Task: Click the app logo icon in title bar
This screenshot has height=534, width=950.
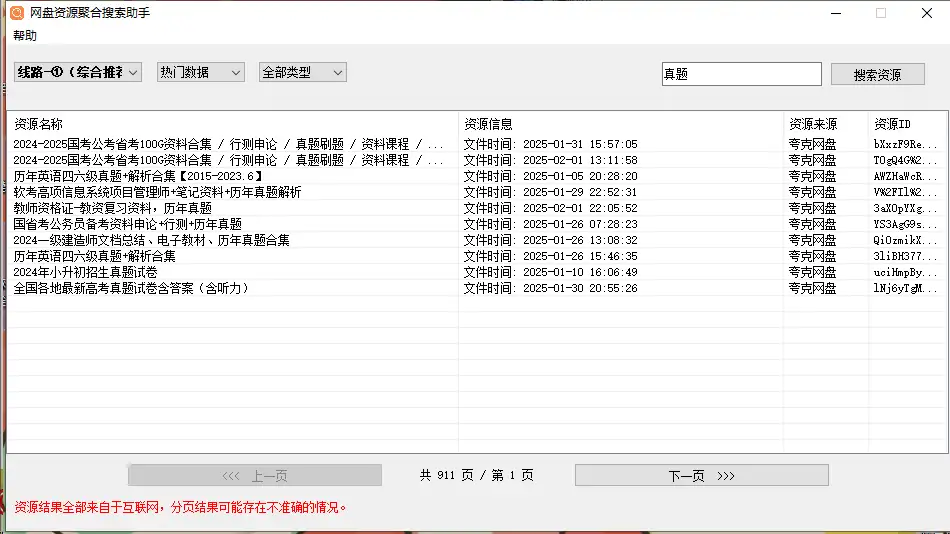Action: [16, 13]
